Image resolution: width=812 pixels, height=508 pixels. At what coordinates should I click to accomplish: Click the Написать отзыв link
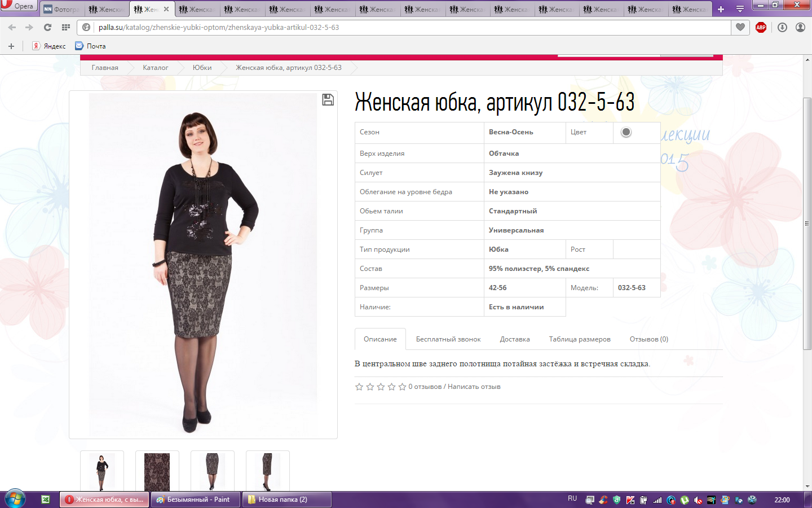(474, 387)
